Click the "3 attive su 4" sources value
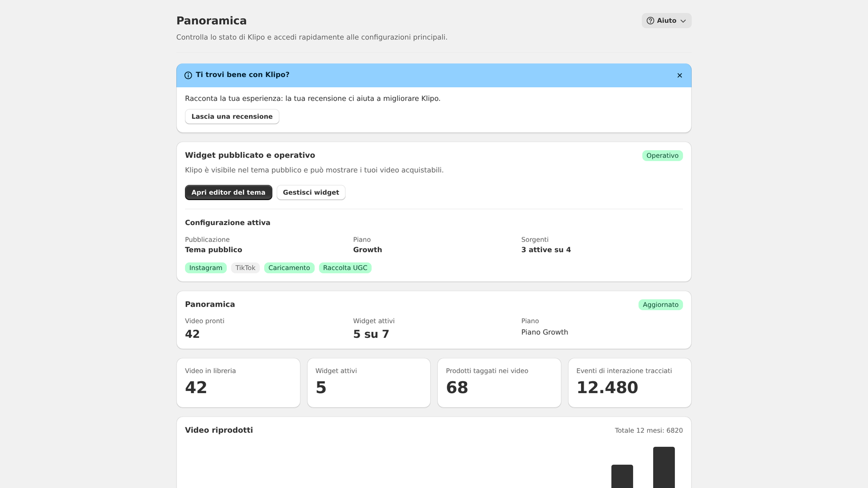This screenshot has width=868, height=488. click(546, 250)
